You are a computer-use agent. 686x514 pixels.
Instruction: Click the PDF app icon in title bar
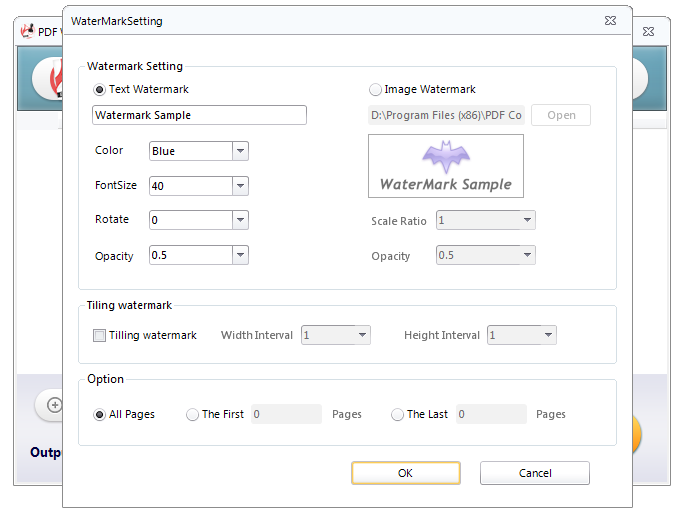28,29
